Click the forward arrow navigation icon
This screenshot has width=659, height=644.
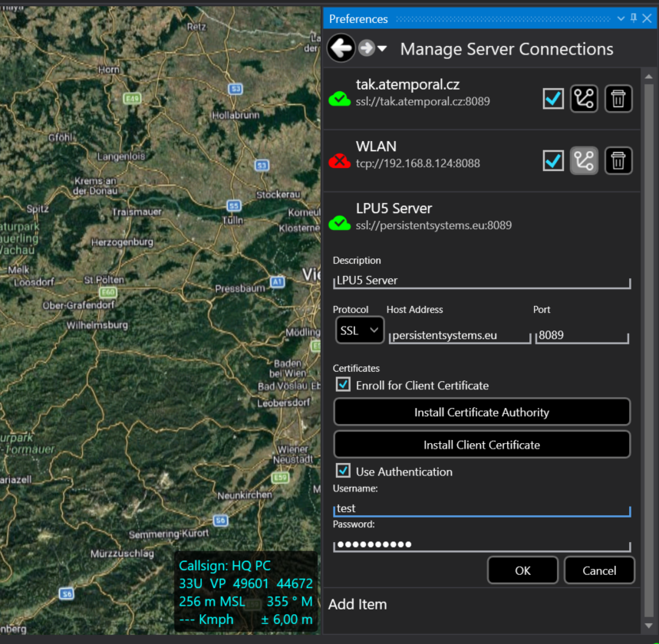(x=367, y=48)
